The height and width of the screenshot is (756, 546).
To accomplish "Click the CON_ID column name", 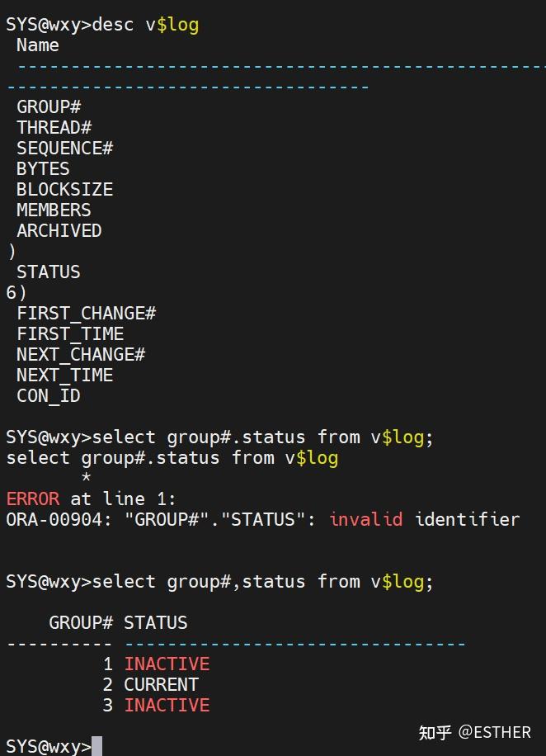I will (x=48, y=395).
